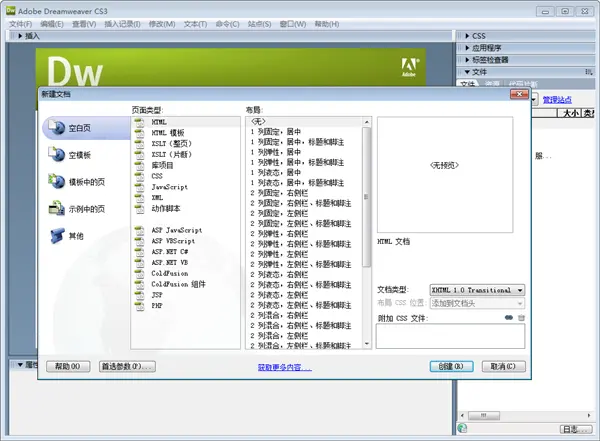Expand the 标签检查器 panel group
The image size is (600, 441).
(467, 60)
